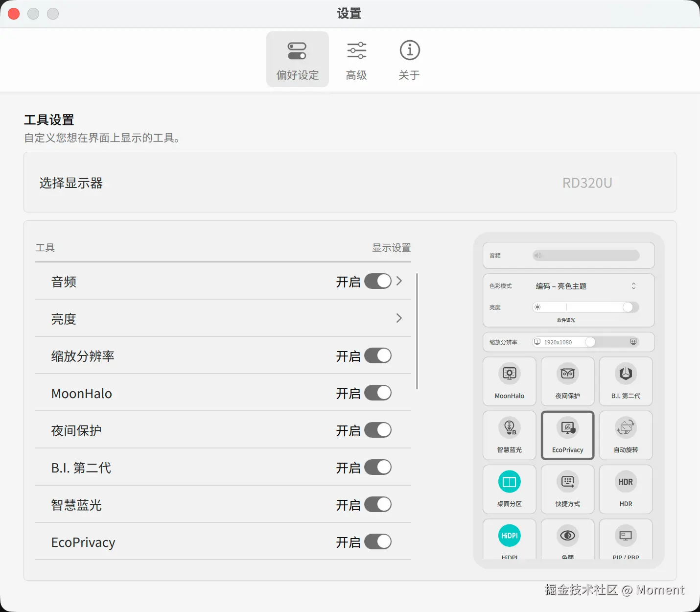Click the 智慧蓝光 bulb icon in the preview
The height and width of the screenshot is (612, 700).
pyautogui.click(x=510, y=427)
